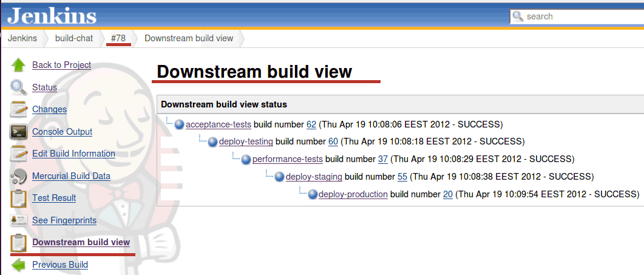Open deploy-staging project link

coord(314,177)
